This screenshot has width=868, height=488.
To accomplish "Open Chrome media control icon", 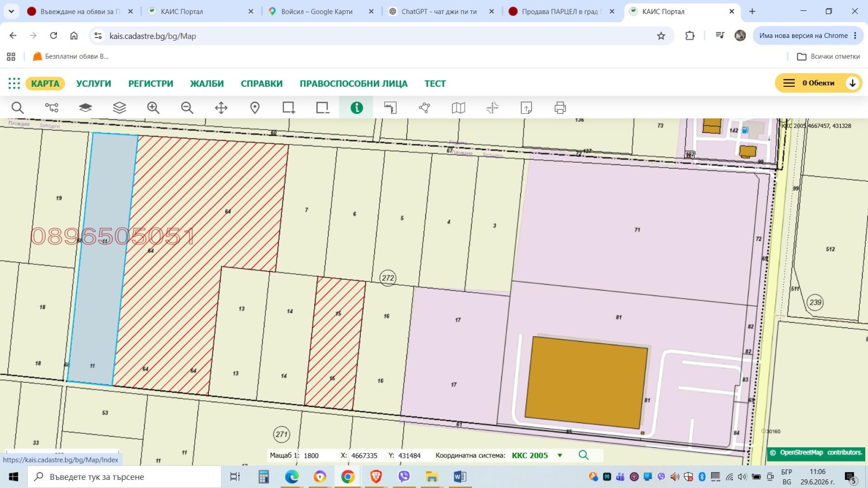I will (x=720, y=36).
